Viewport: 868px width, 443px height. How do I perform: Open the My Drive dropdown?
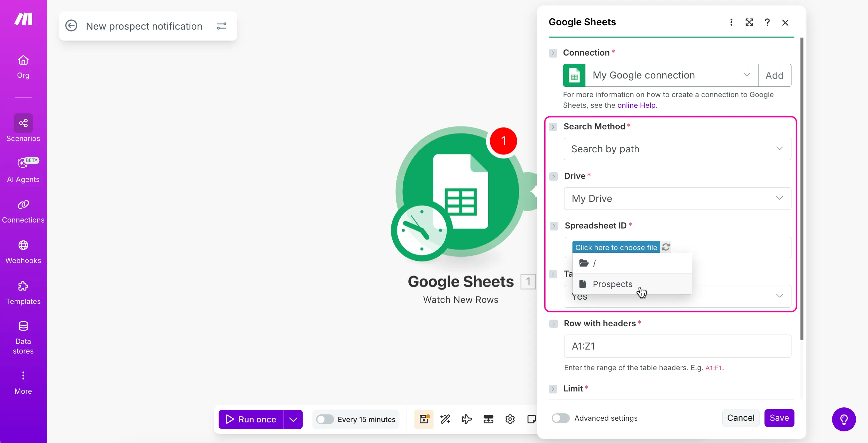(677, 198)
